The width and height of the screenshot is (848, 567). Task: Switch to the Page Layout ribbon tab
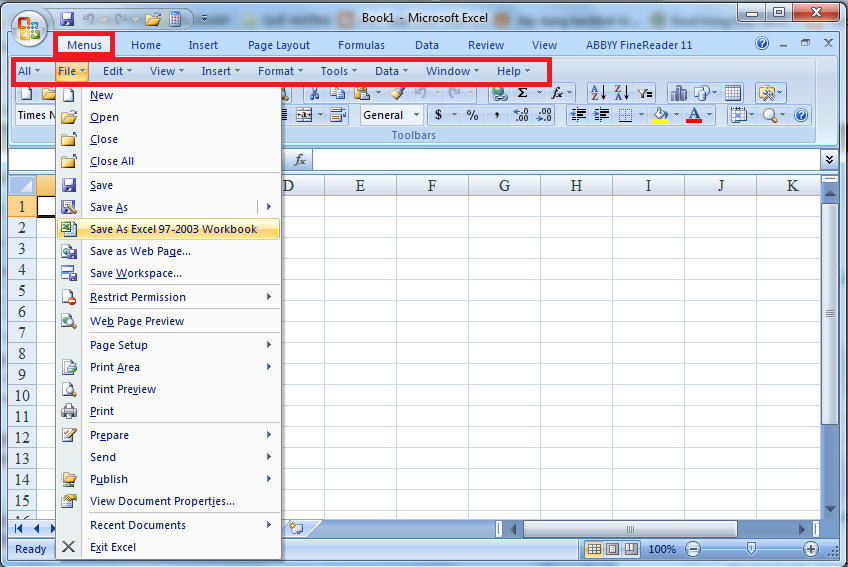279,45
